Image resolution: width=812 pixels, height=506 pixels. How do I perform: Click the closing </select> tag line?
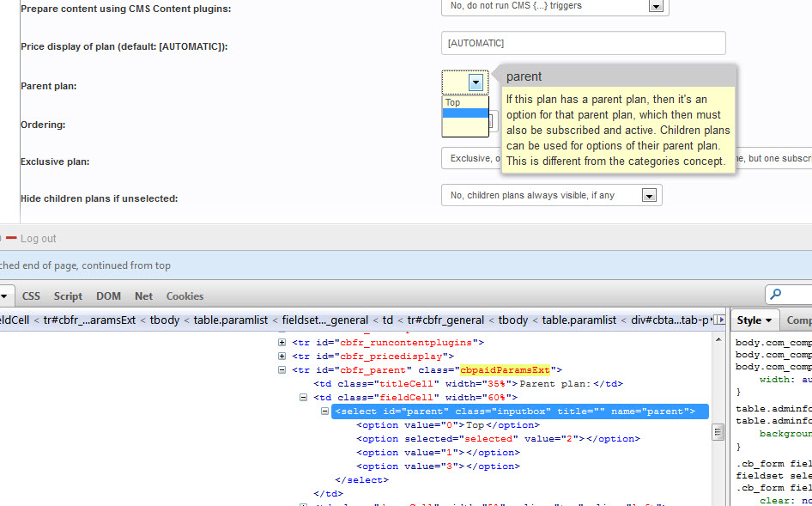pyautogui.click(x=361, y=480)
